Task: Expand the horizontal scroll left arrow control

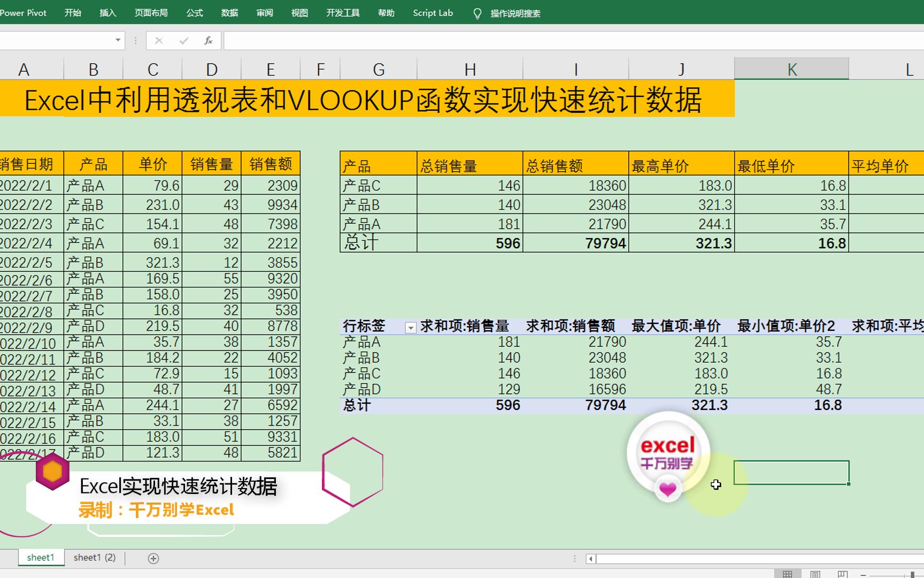Action: pyautogui.click(x=590, y=559)
